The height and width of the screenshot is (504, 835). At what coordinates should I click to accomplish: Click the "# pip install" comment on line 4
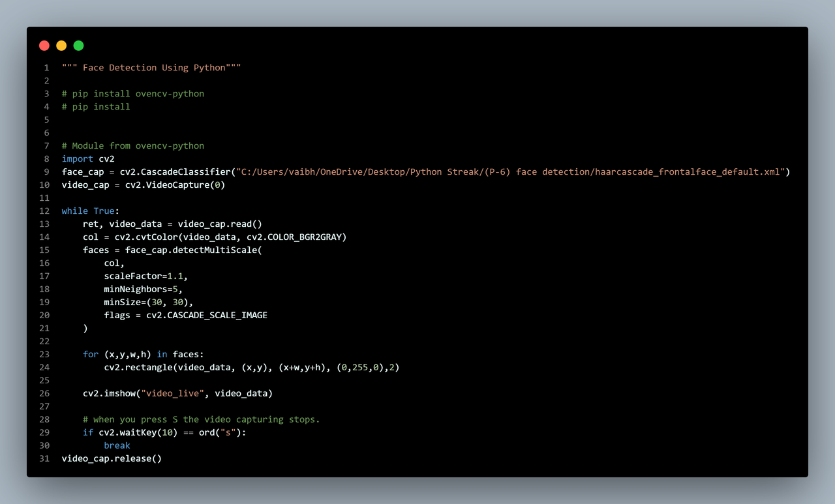click(x=96, y=107)
